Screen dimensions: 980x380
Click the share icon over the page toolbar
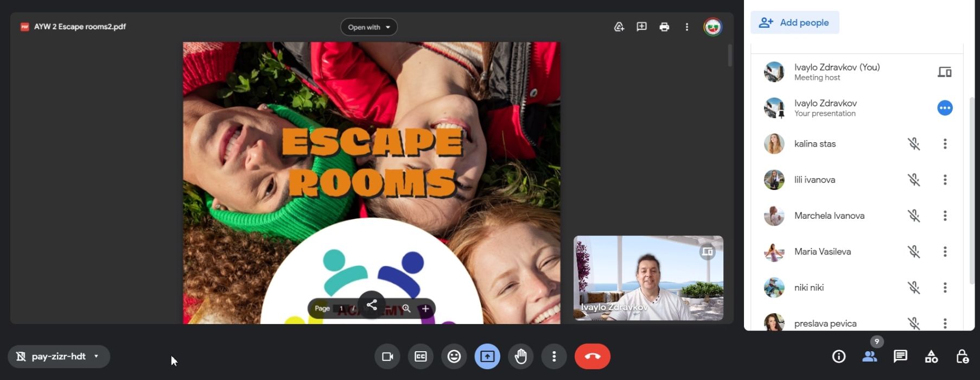pos(372,305)
